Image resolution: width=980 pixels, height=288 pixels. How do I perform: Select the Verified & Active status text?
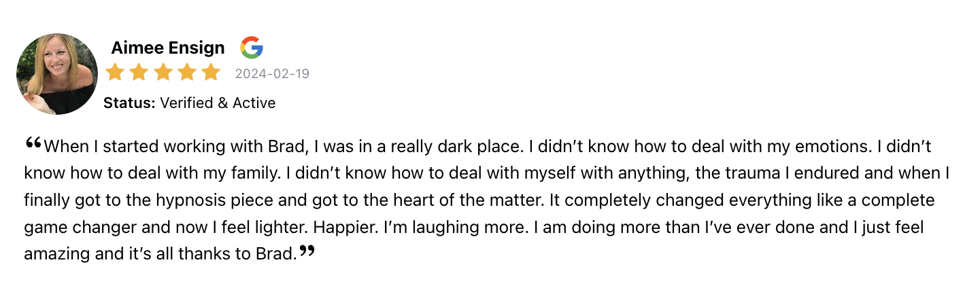[x=218, y=103]
